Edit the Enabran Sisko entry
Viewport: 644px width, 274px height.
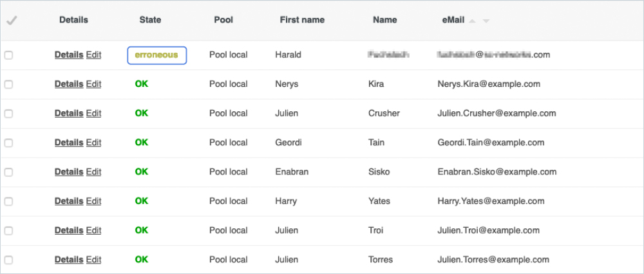click(93, 172)
